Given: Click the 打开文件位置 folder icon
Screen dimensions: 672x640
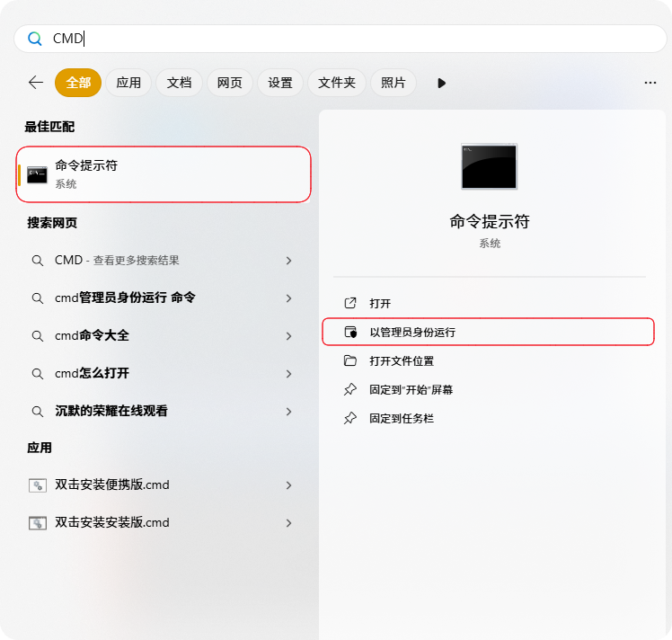Looking at the screenshot, I should click(350, 360).
